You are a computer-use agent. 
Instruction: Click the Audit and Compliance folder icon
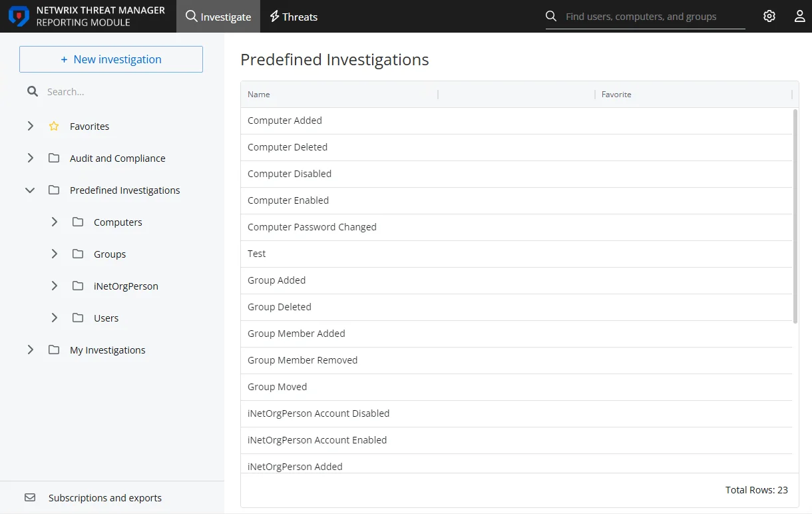click(x=54, y=158)
